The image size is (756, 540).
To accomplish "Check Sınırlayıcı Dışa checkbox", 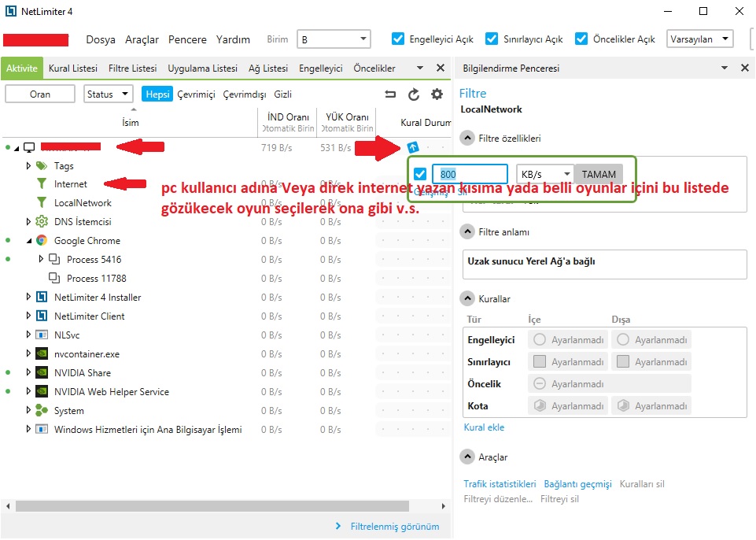I will coord(623,361).
